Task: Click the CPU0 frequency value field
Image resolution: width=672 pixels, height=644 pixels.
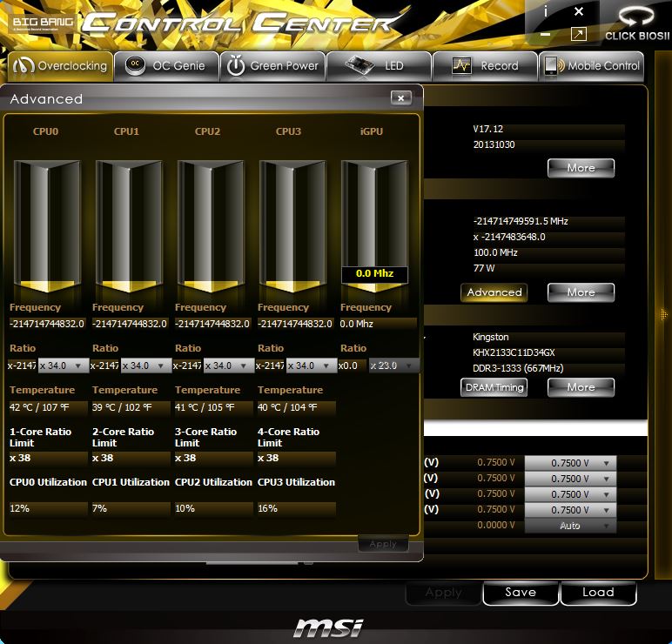Action: pos(48,324)
